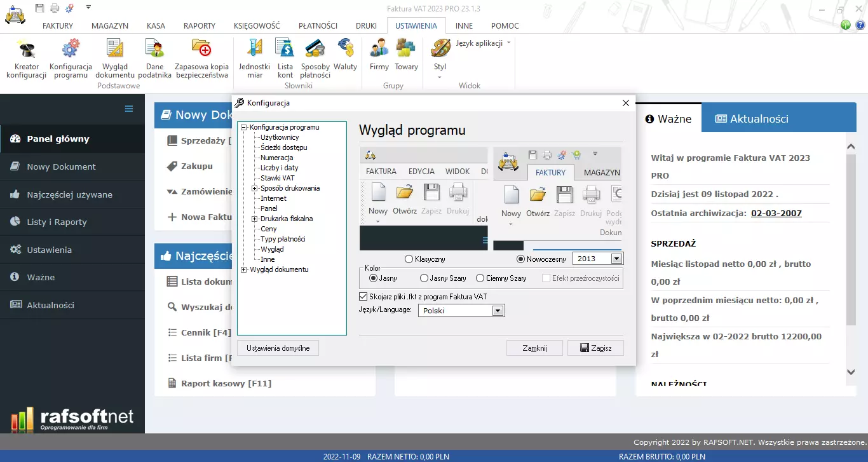Switch to the Aktualności tab

759,117
